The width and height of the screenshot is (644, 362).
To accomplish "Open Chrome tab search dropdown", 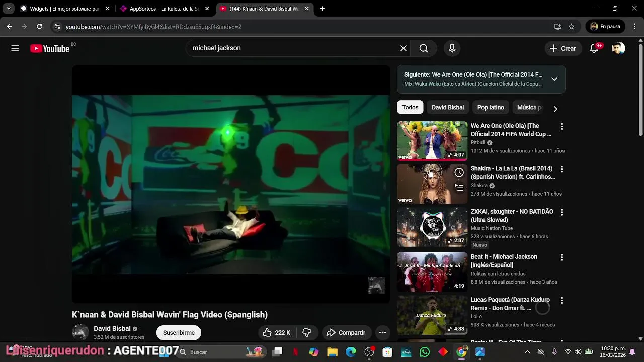I will [x=9, y=9].
